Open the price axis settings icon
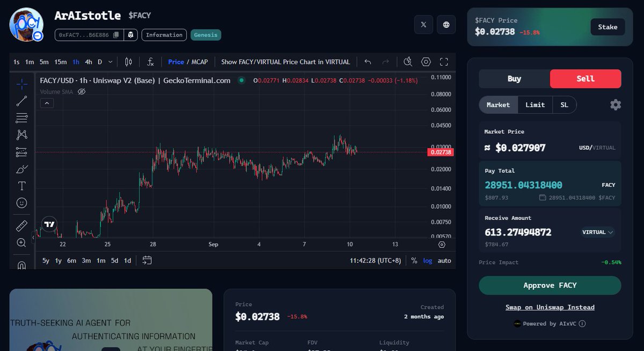 [442, 244]
